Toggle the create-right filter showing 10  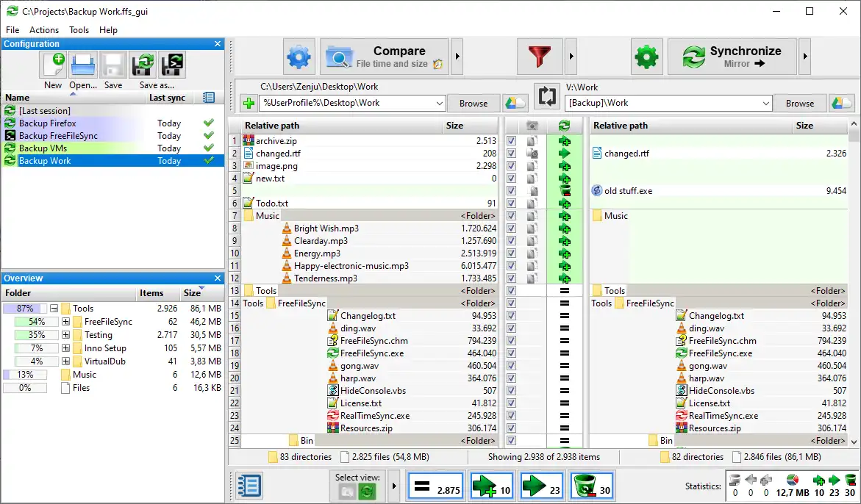[x=491, y=486]
